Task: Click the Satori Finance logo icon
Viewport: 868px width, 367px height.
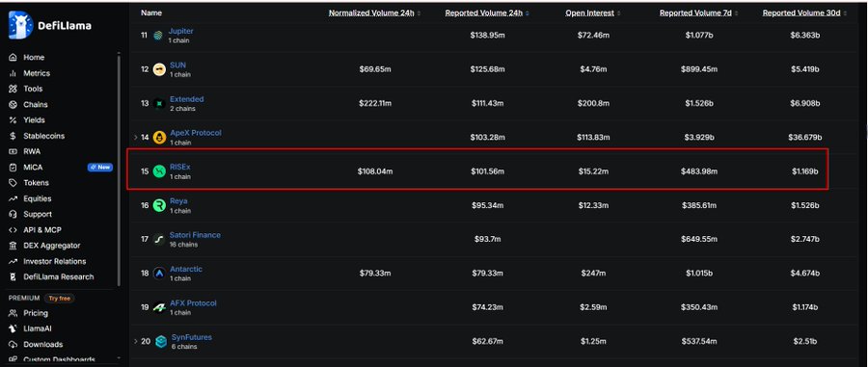Action: [x=159, y=239]
